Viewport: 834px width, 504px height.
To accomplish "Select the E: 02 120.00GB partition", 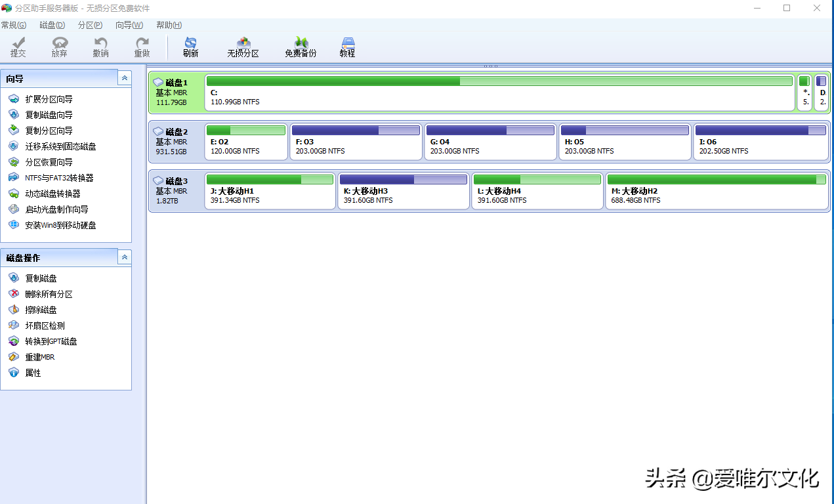I will tap(246, 142).
